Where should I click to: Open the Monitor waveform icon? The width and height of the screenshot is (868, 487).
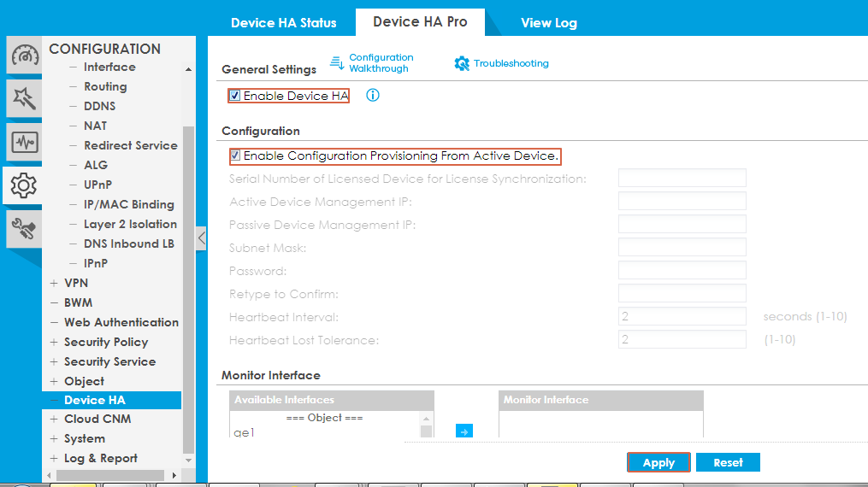click(24, 142)
